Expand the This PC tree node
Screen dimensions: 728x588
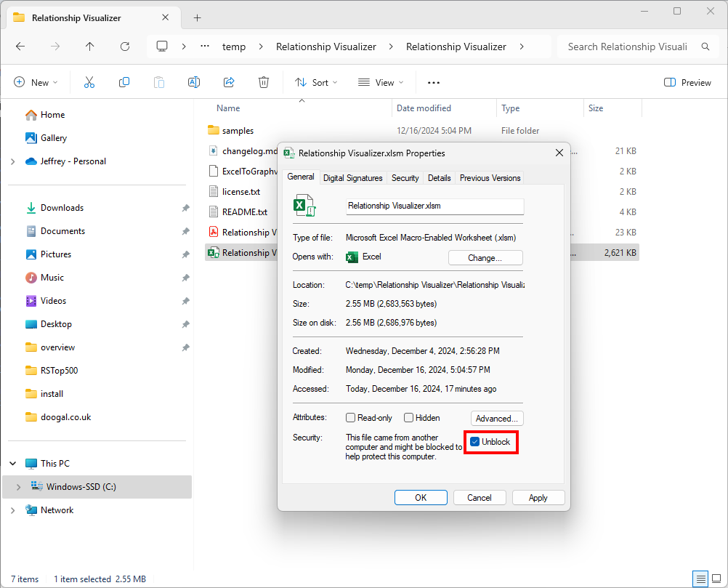(x=13, y=464)
